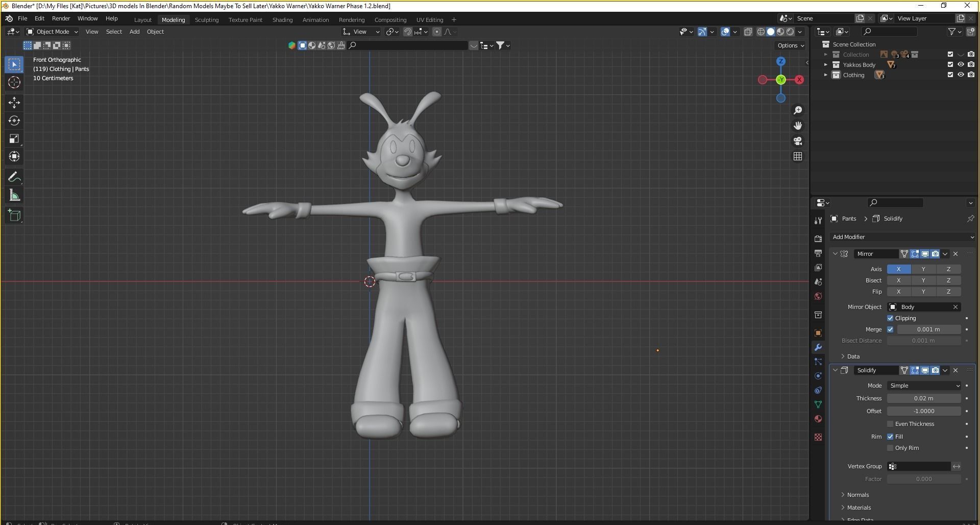Click Solidify Offset value field

[924, 411]
